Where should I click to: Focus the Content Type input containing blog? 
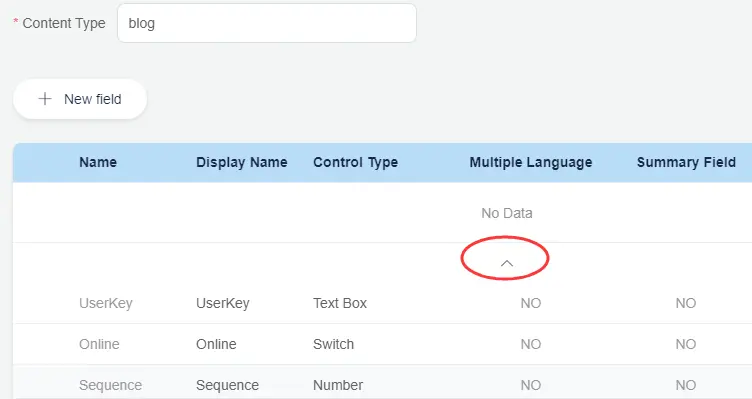point(267,23)
